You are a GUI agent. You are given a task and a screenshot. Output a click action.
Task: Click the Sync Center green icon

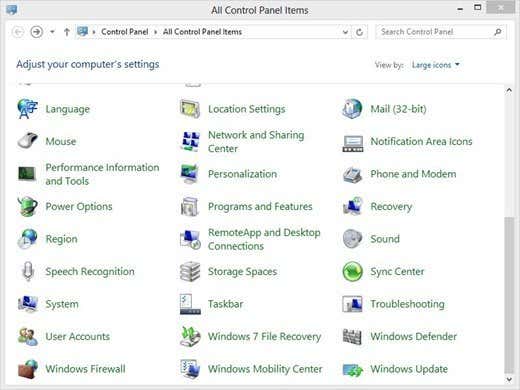(x=352, y=271)
